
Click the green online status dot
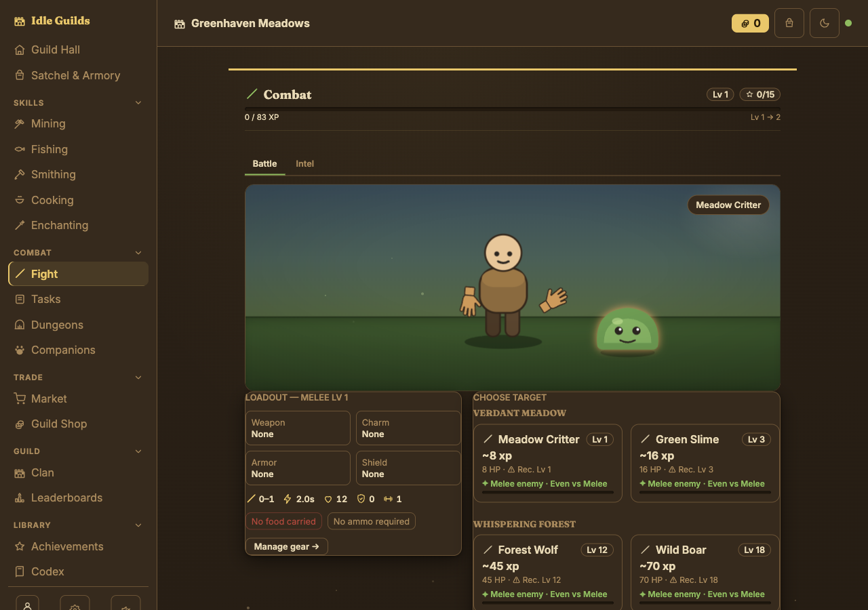[848, 23]
